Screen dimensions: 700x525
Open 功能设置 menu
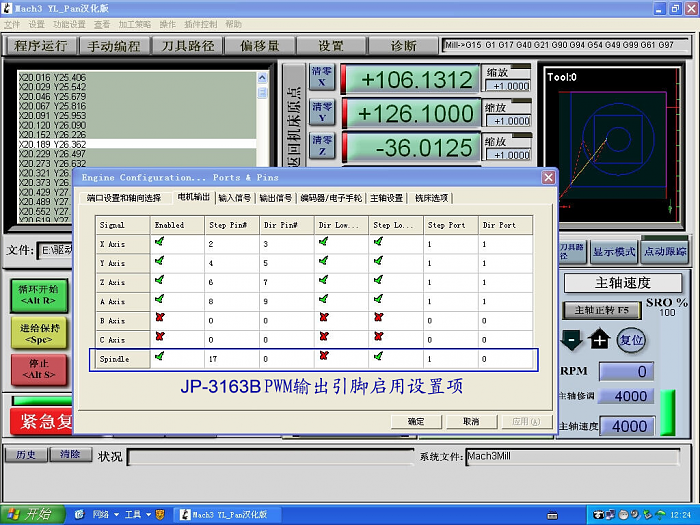click(x=69, y=24)
